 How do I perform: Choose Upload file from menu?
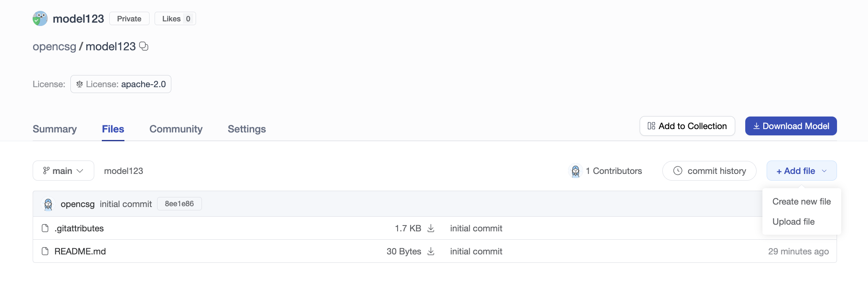tap(793, 222)
